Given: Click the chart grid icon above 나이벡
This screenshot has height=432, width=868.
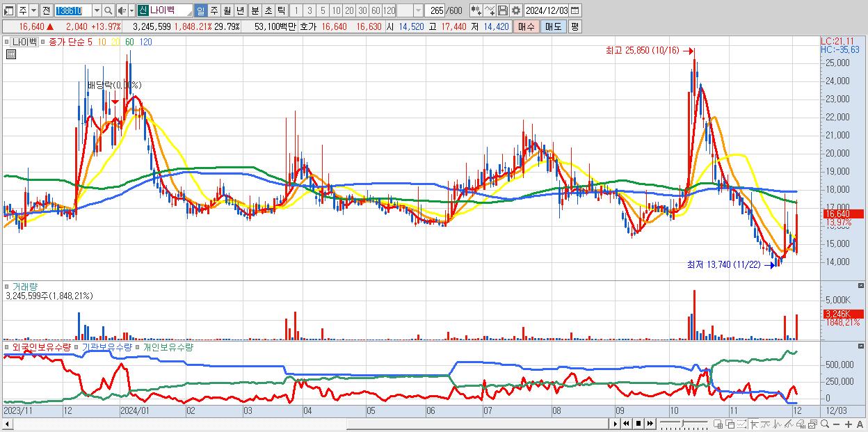Looking at the screenshot, I should click(10, 54).
